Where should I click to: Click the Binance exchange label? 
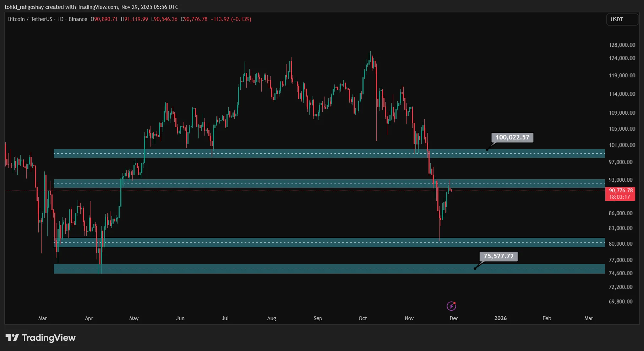pos(78,19)
